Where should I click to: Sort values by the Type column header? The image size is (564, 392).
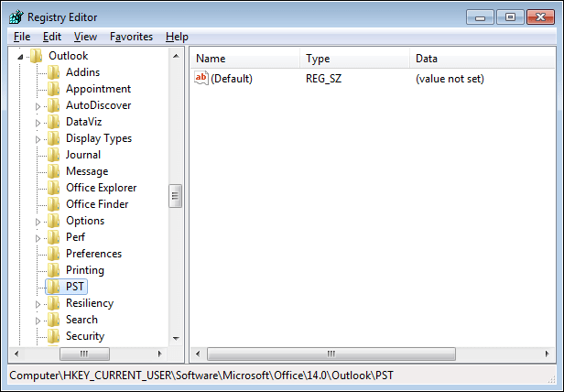point(354,59)
